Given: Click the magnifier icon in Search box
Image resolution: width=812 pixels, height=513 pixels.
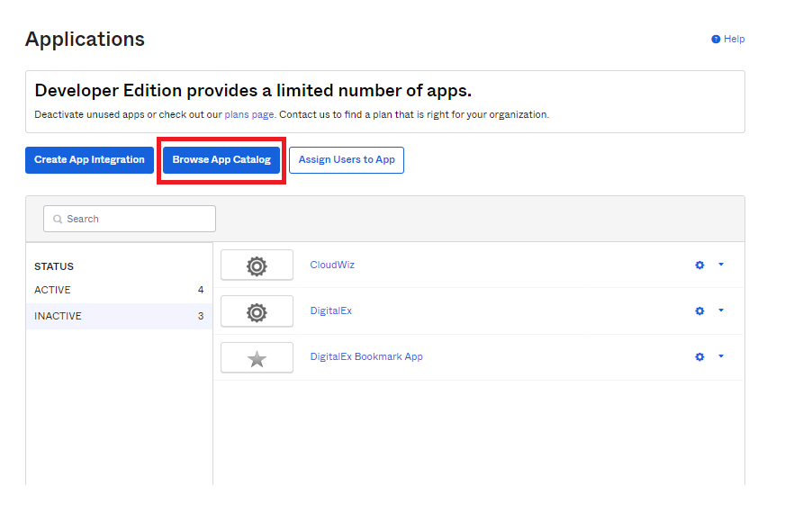Looking at the screenshot, I should tap(58, 219).
